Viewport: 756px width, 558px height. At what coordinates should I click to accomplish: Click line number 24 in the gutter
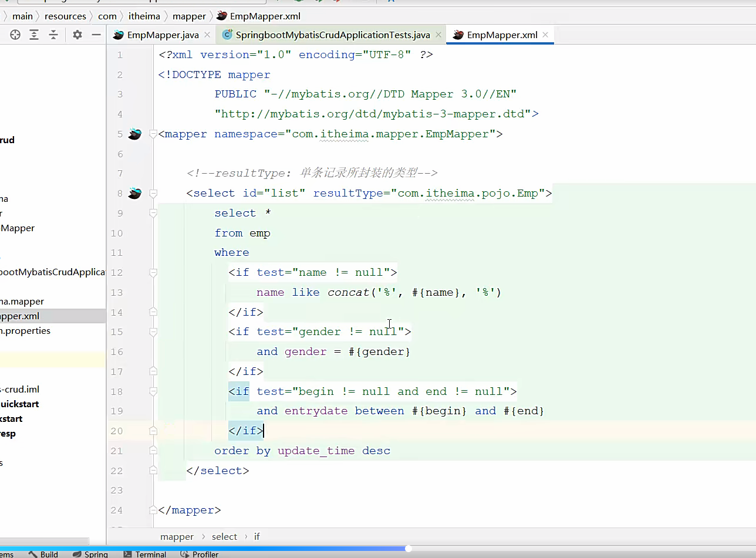click(116, 510)
